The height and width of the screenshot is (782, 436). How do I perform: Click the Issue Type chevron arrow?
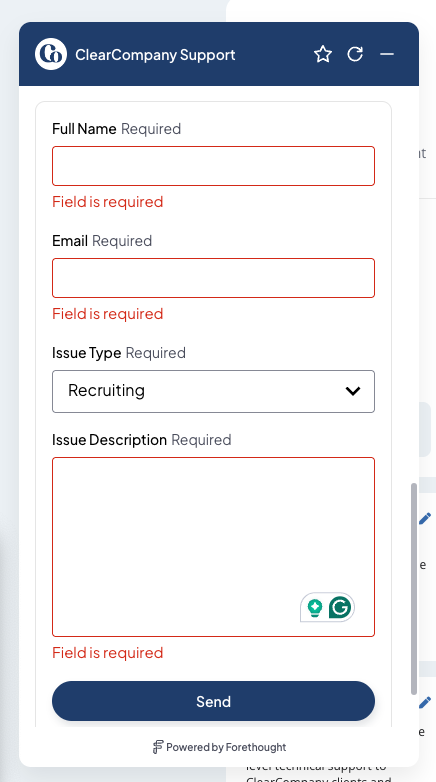pyautogui.click(x=353, y=391)
